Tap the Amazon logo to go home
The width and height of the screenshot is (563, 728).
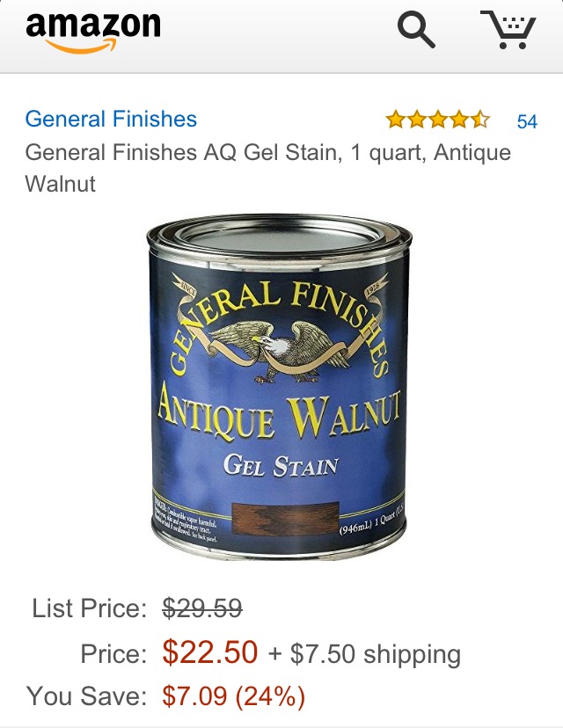click(93, 32)
